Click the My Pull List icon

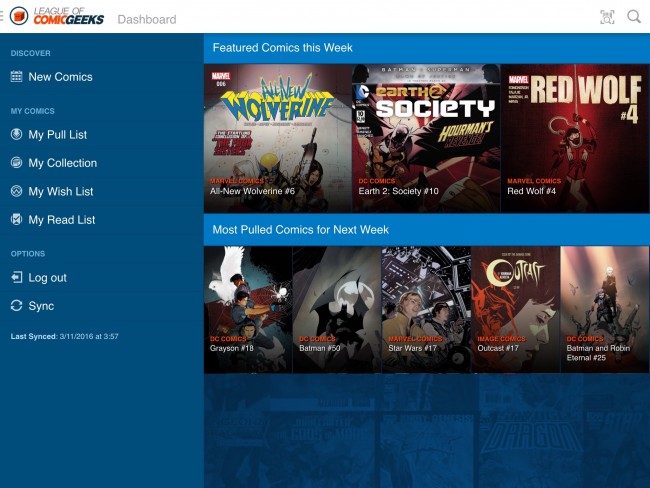(x=17, y=134)
